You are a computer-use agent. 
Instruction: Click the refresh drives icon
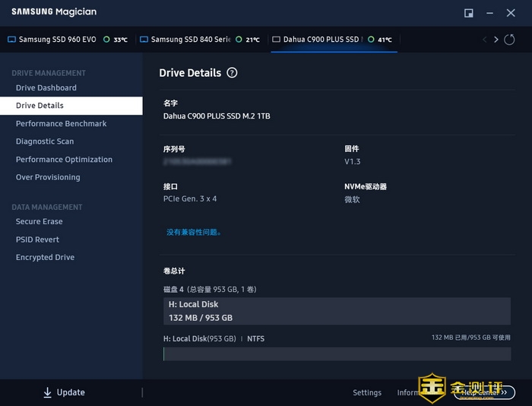[x=509, y=40]
